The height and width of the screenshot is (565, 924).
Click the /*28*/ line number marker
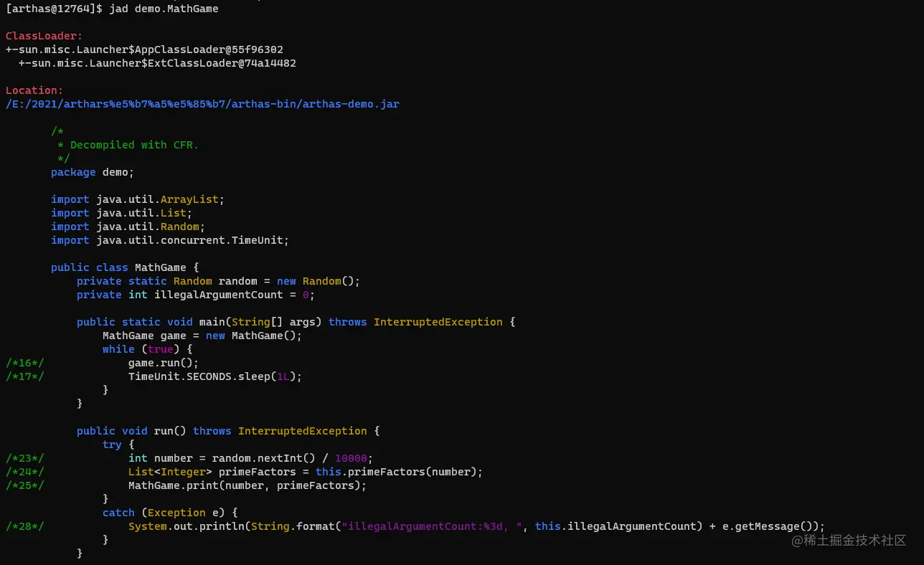pos(25,526)
